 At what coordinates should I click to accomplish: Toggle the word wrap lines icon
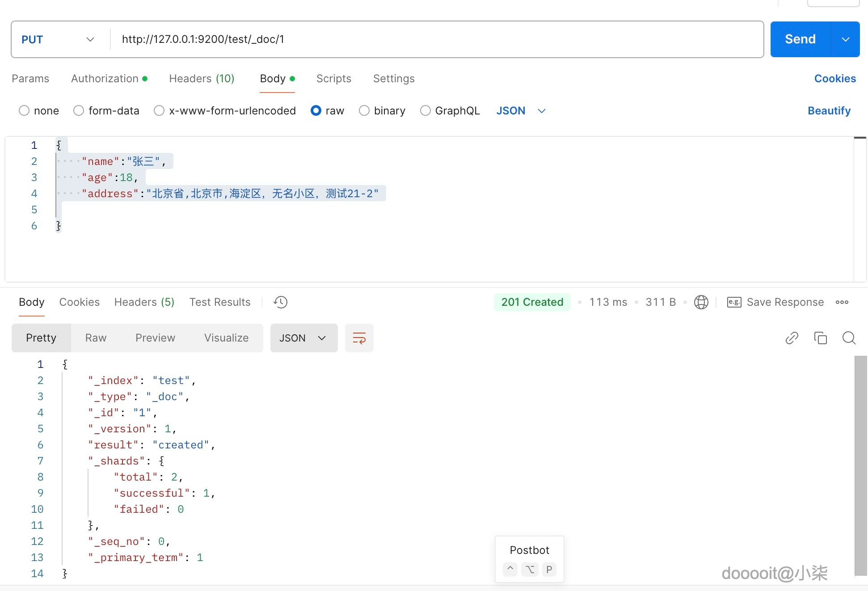point(359,338)
